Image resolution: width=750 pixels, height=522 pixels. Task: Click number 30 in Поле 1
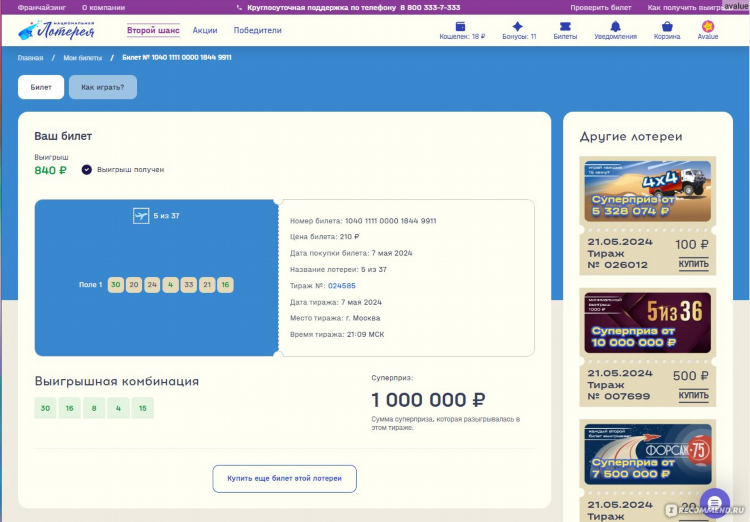(116, 285)
